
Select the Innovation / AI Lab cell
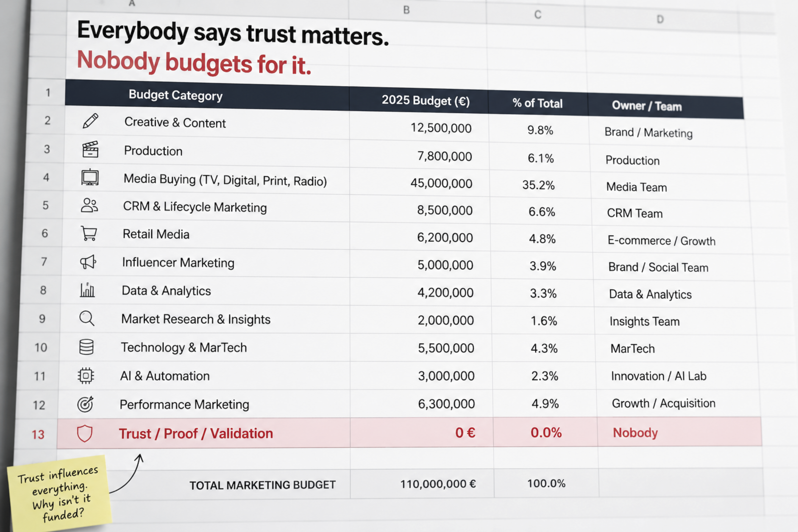[679, 376]
